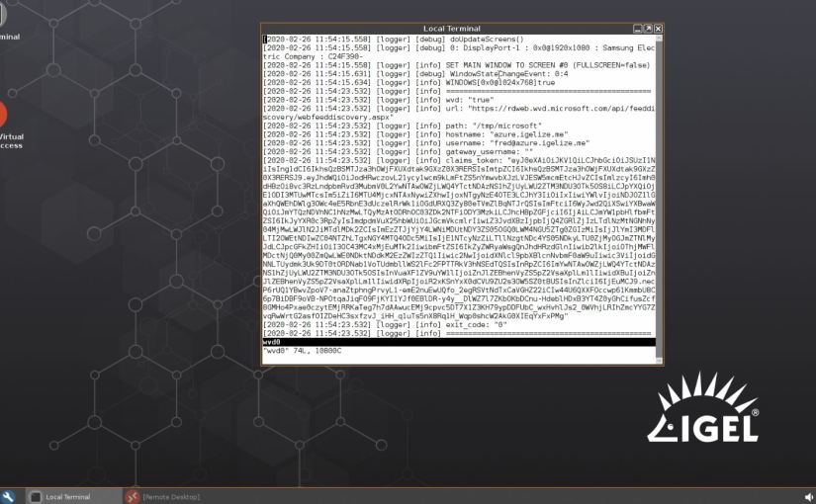Open the IGEL wrench start menu

7,497
